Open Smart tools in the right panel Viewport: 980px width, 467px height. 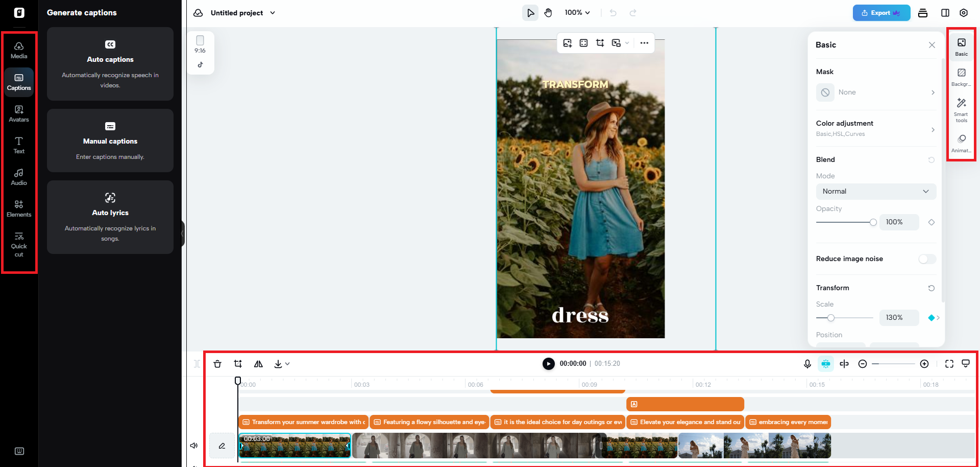point(962,108)
